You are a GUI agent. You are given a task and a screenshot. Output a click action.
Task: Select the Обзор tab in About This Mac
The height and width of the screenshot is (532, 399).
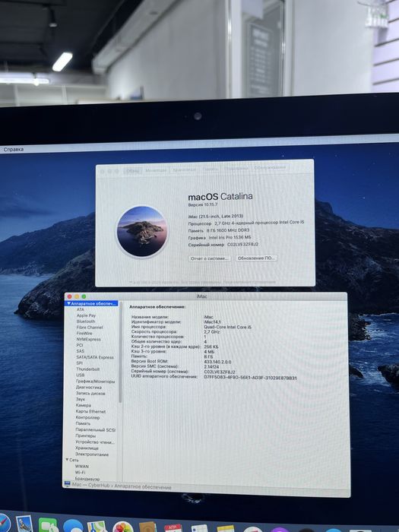133,171
